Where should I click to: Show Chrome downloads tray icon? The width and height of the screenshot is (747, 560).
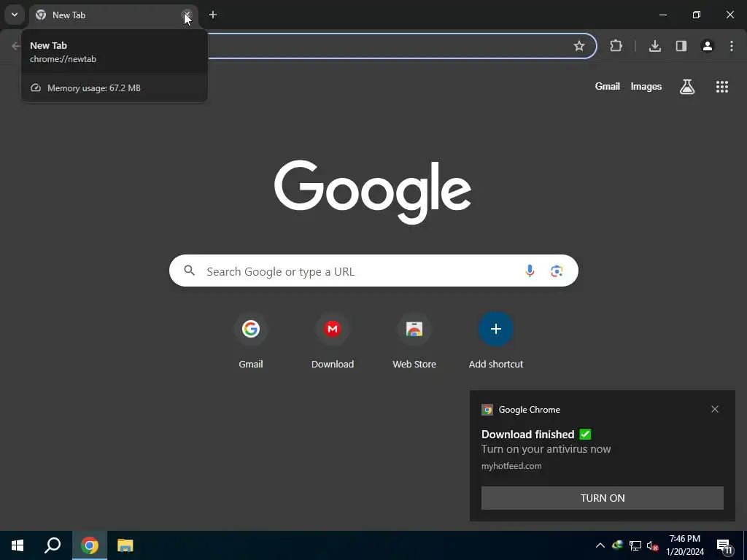tap(655, 46)
